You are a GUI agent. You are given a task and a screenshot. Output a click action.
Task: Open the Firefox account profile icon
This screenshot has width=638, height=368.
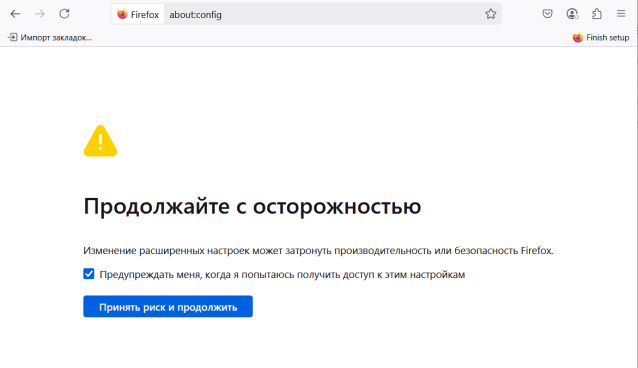coord(572,14)
